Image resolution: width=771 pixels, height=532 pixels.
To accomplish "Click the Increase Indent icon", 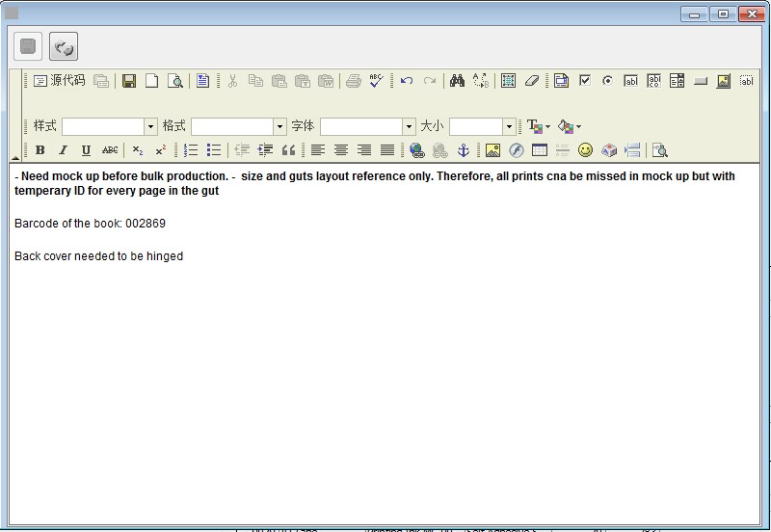I will click(265, 150).
